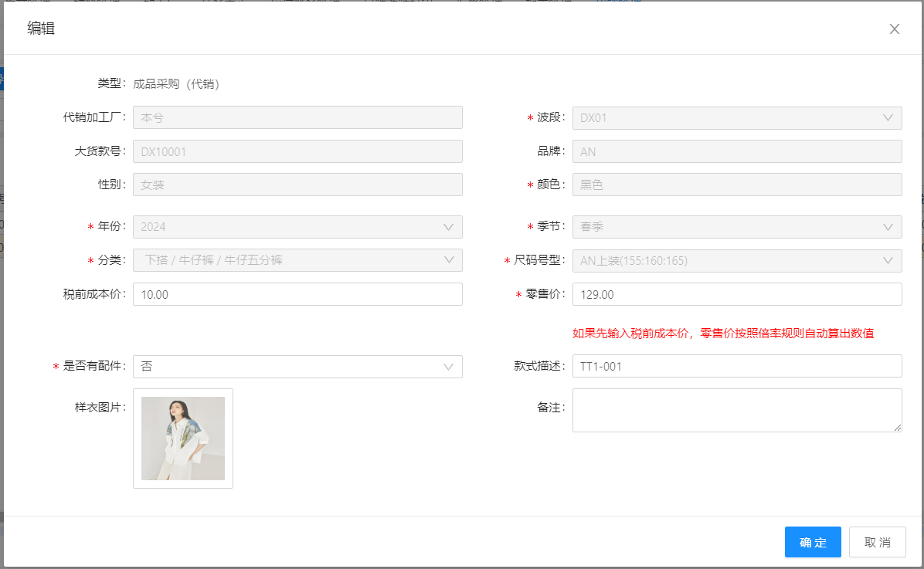Expand the 尺码号型 dropdown
924x569 pixels.
(736, 260)
